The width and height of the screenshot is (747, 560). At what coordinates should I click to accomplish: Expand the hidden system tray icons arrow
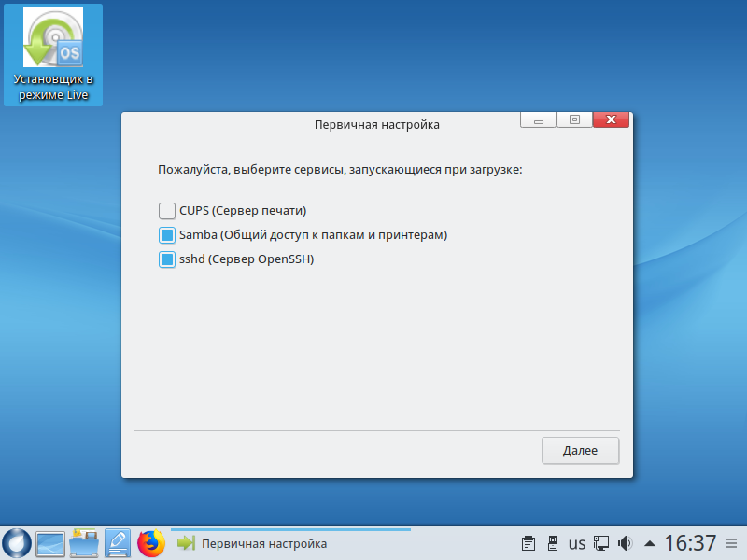(650, 542)
